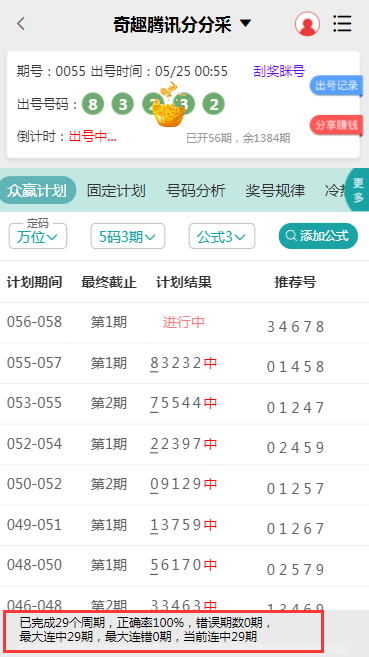Expand the 公式3 dropdown
The image size is (369, 657).
[x=222, y=236]
